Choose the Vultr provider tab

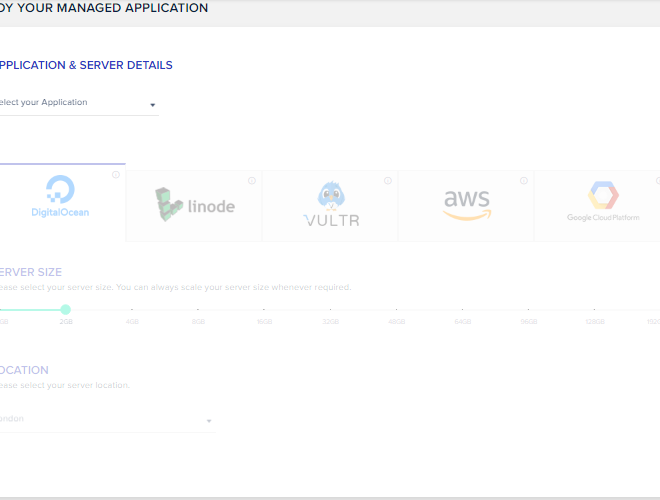tap(330, 206)
